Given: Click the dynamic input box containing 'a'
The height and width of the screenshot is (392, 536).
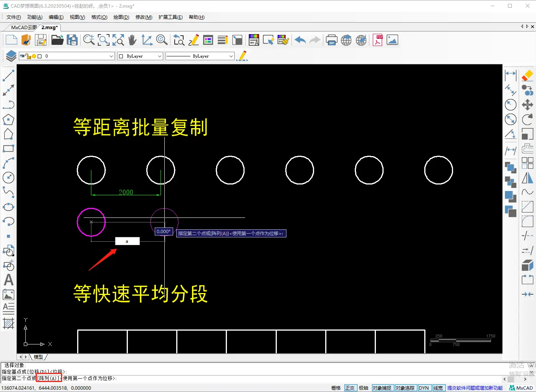Looking at the screenshot, I should pyautogui.click(x=127, y=241).
